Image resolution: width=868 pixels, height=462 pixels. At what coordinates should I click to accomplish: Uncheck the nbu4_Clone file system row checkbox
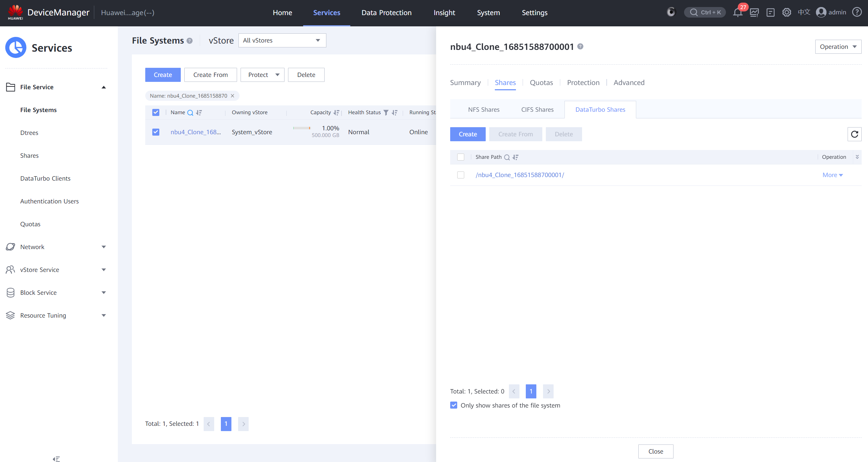156,132
